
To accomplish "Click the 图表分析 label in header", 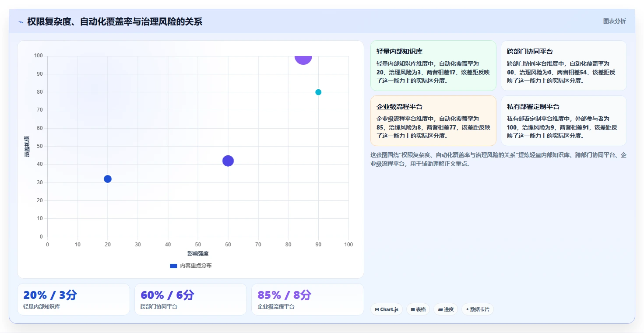I will (614, 21).
